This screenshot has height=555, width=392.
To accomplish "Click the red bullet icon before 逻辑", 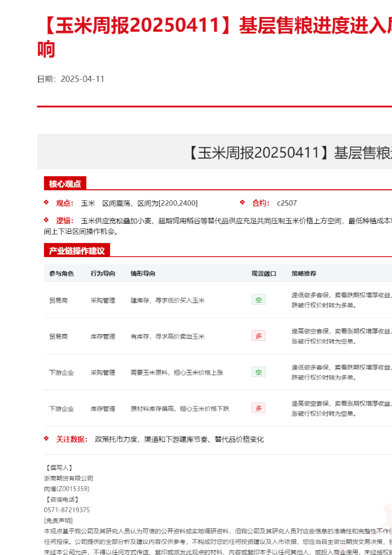I will tap(46, 220).
